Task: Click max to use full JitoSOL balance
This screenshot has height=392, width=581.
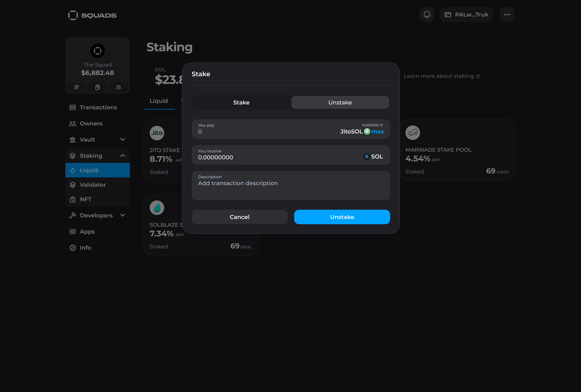Action: tap(378, 131)
